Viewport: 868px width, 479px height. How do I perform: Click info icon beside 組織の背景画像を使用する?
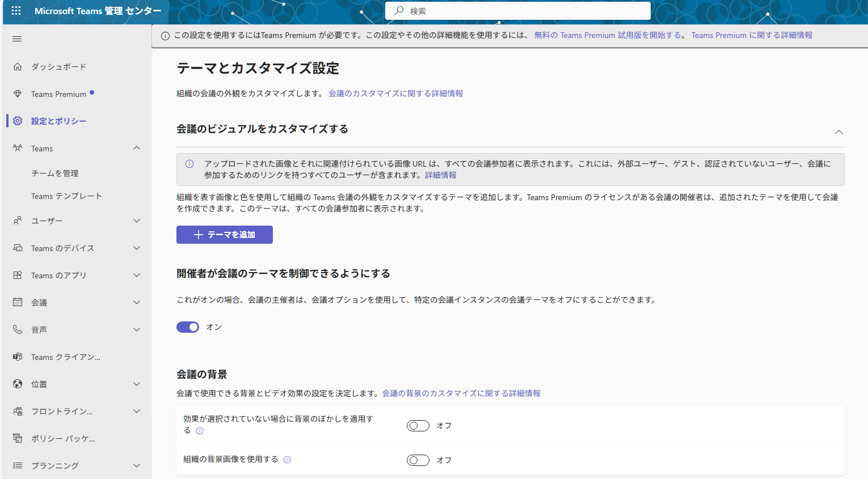pos(287,460)
